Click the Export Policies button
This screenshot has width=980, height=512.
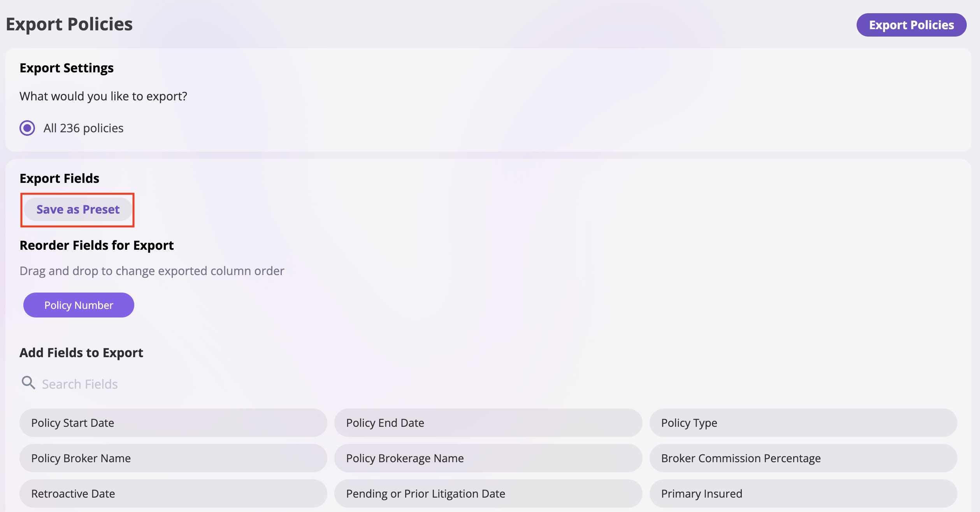point(911,25)
